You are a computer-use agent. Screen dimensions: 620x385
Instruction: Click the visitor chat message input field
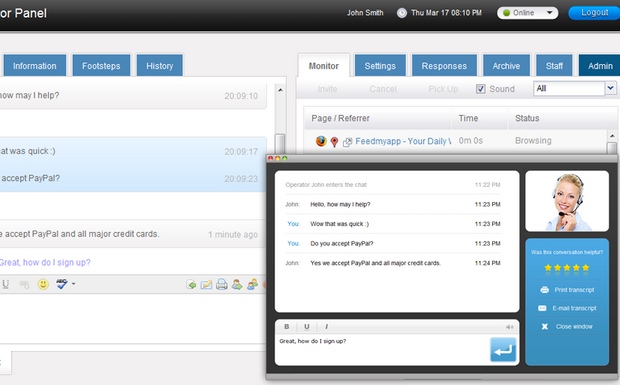click(x=383, y=350)
